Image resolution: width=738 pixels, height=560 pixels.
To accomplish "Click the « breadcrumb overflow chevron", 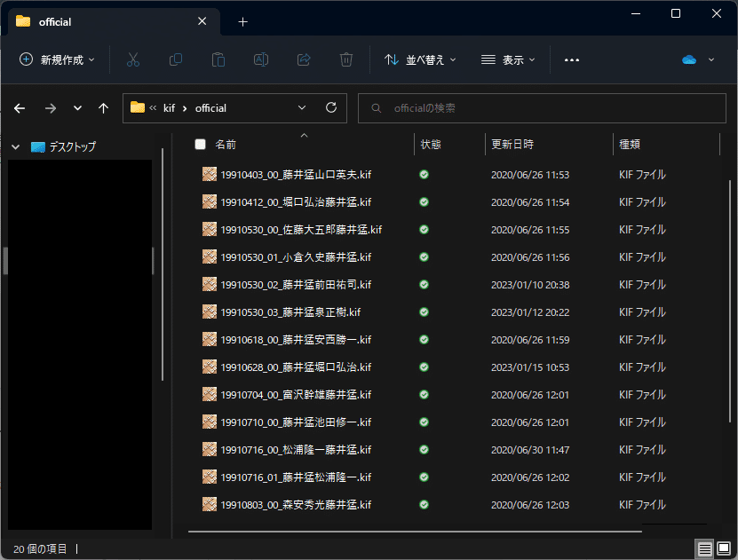I will 153,107.
